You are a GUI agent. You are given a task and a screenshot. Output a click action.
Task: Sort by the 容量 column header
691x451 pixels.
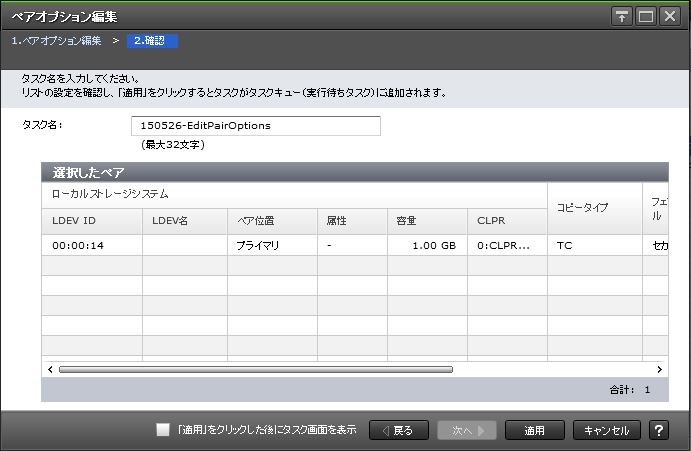(x=427, y=221)
